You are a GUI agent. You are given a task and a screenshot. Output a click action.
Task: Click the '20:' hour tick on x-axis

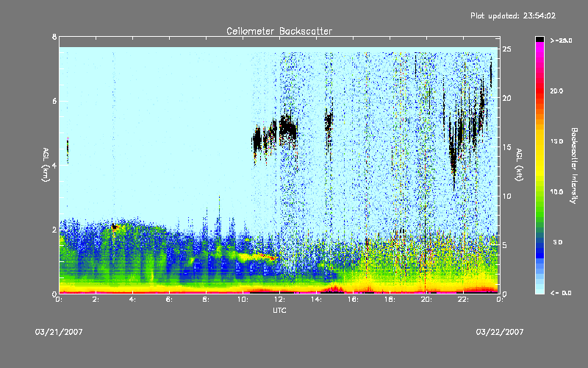[x=427, y=300]
